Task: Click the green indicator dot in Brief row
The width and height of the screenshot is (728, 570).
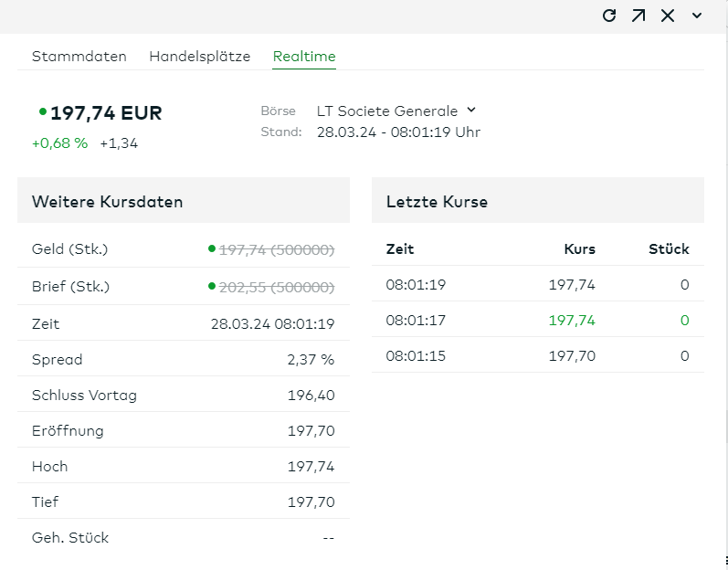Action: [212, 286]
